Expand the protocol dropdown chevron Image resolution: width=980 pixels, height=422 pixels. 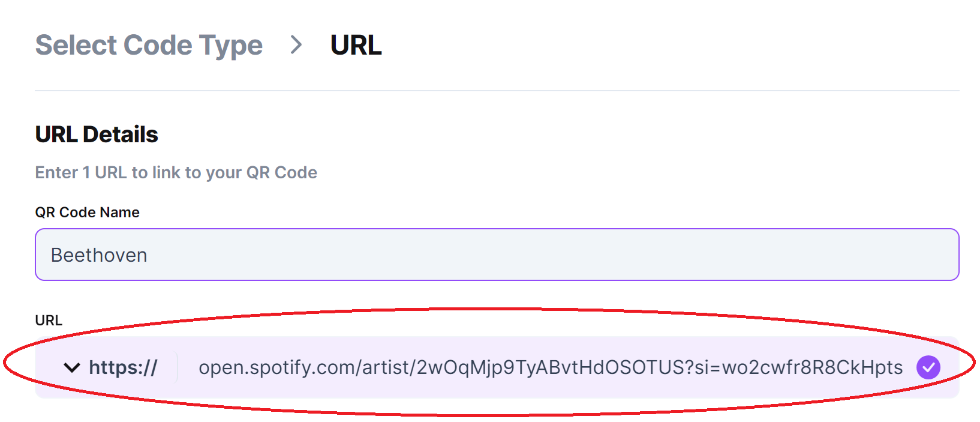pos(72,367)
